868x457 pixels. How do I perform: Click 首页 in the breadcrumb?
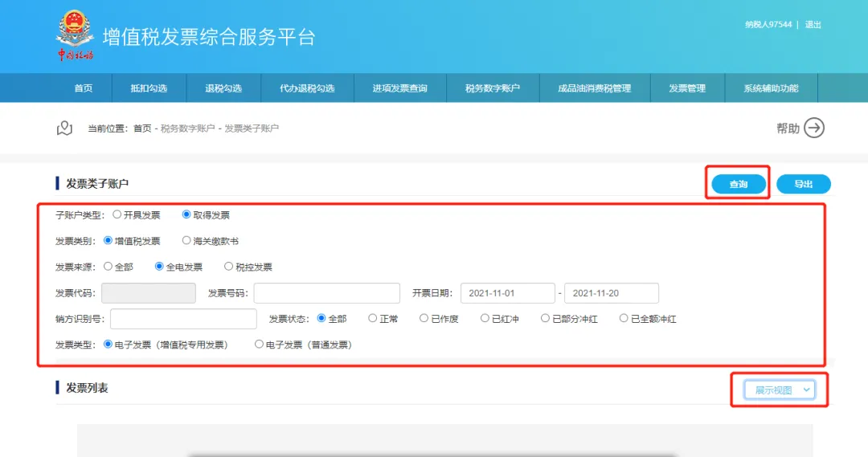pyautogui.click(x=142, y=129)
